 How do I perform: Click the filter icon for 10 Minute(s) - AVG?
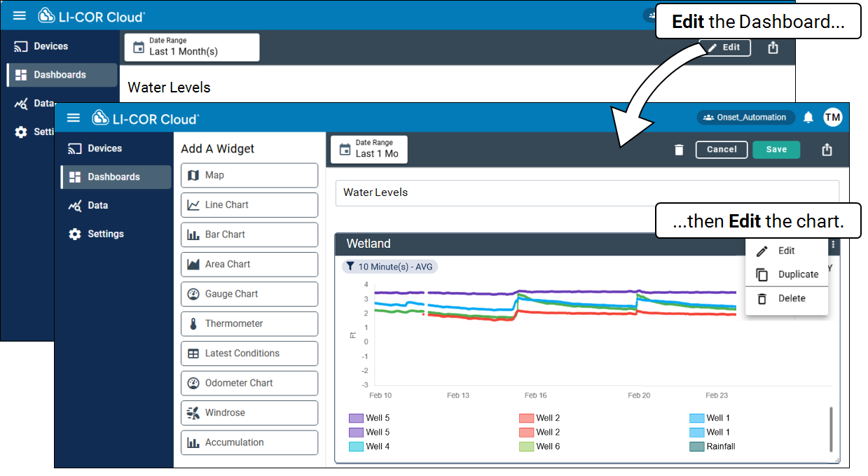[350, 267]
